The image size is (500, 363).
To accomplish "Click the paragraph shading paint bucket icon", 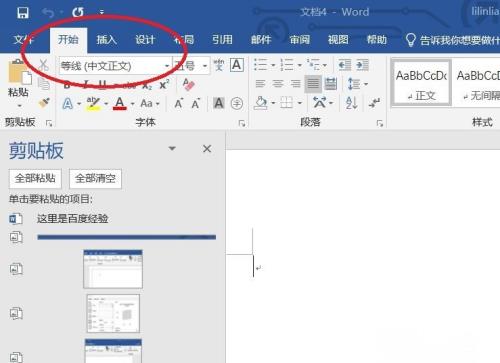I will (x=261, y=103).
